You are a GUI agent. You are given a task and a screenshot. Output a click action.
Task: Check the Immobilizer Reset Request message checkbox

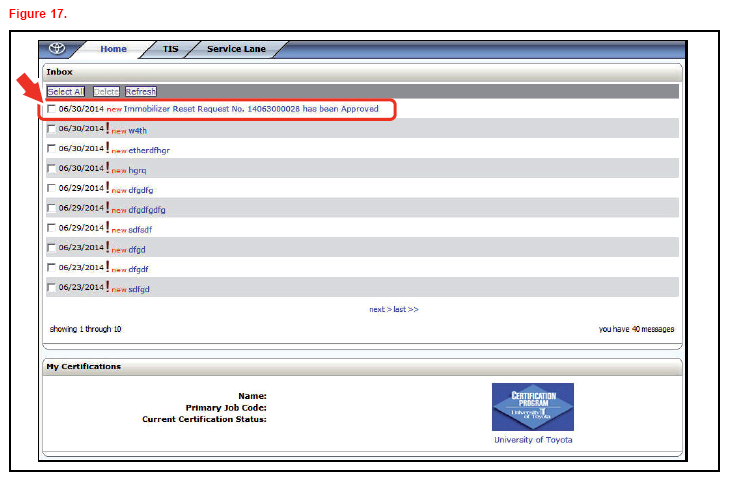tap(52, 109)
